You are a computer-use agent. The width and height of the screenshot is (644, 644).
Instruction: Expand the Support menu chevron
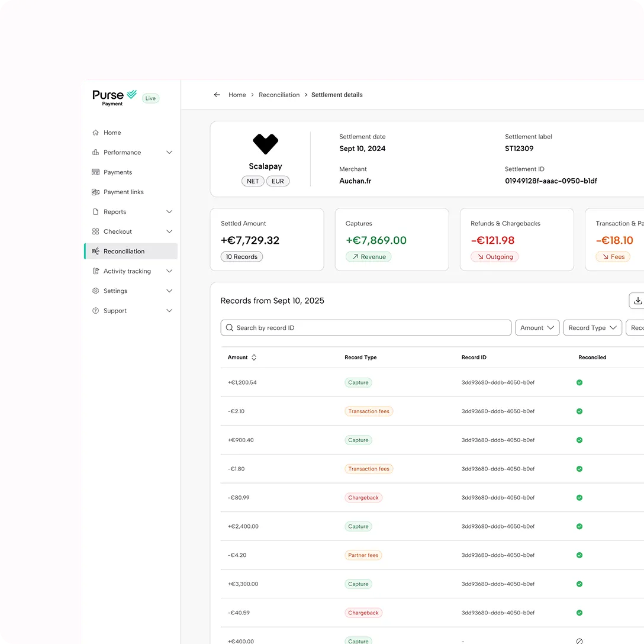pyautogui.click(x=169, y=311)
